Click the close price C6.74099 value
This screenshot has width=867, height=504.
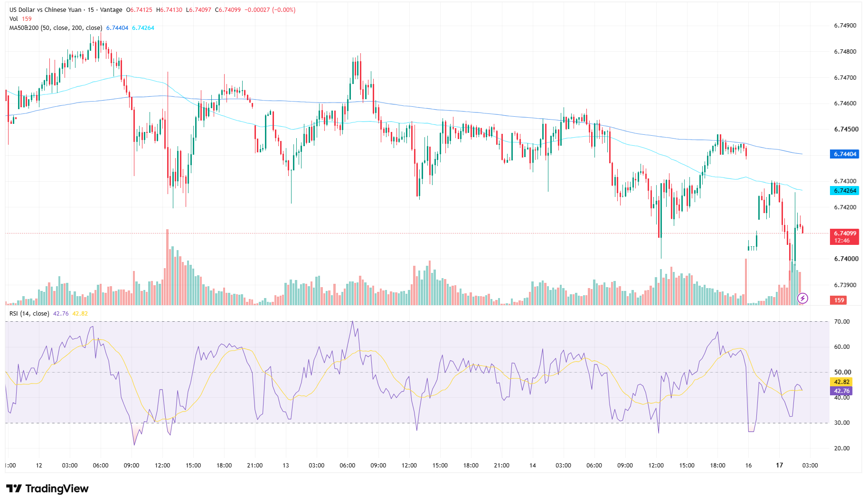[x=228, y=10]
